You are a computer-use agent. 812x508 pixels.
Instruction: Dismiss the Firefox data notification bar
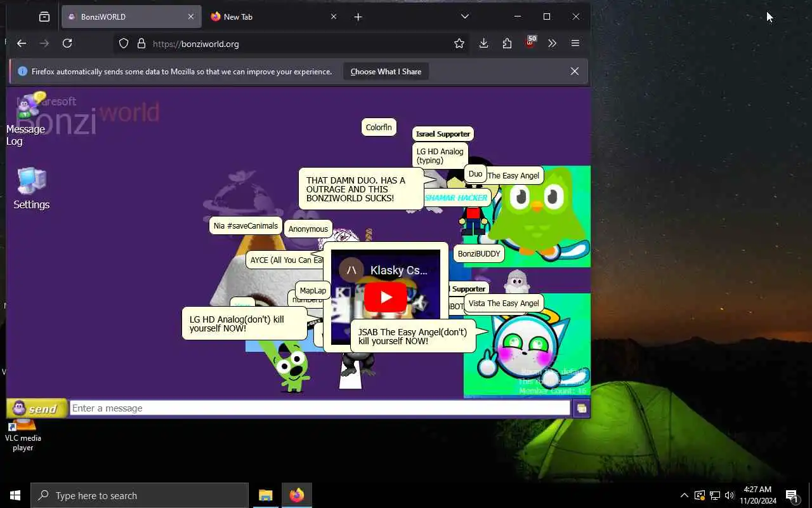click(575, 71)
